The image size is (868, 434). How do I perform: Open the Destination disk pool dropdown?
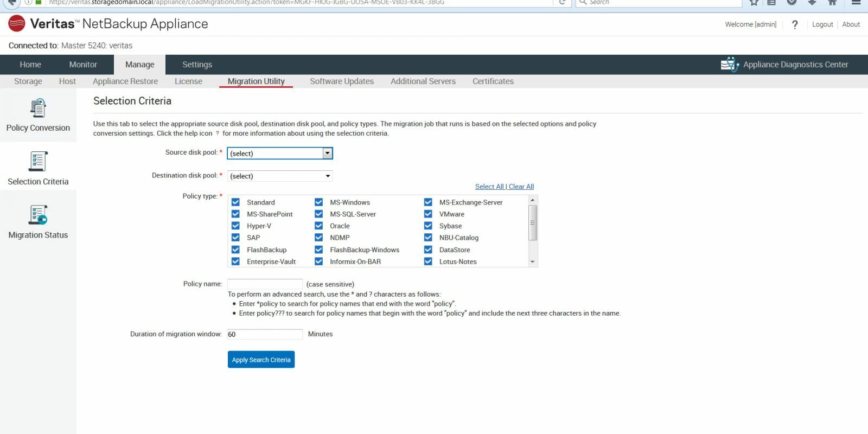pos(280,176)
